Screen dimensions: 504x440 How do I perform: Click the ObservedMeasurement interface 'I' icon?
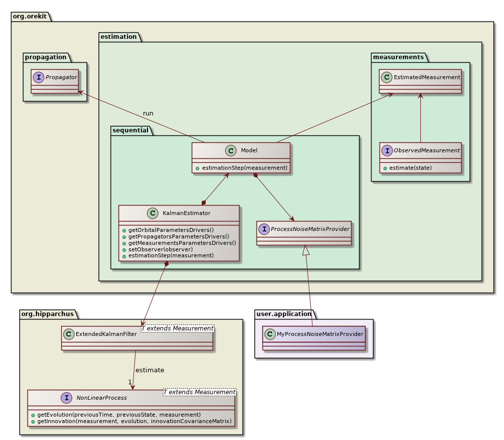[386, 150]
